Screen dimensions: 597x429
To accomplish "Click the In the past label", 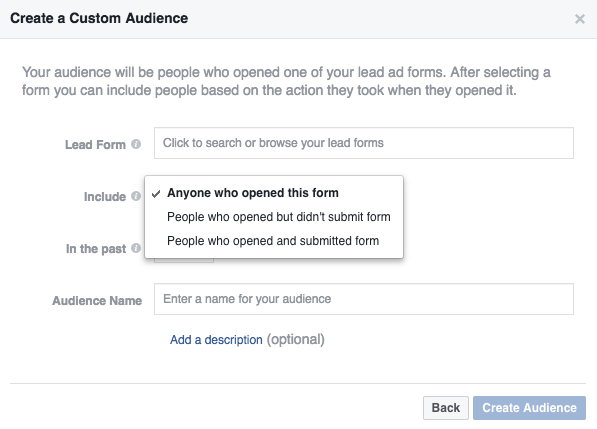I will pos(96,249).
